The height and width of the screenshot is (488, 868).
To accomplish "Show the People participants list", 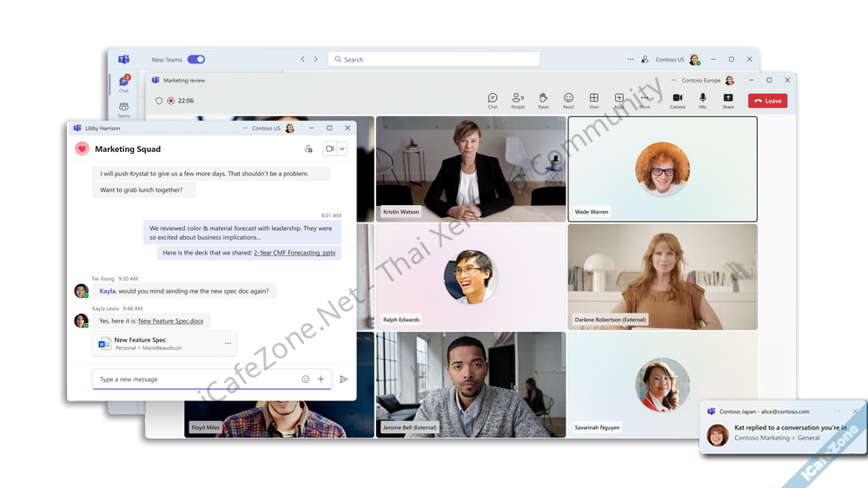I will pos(518,100).
